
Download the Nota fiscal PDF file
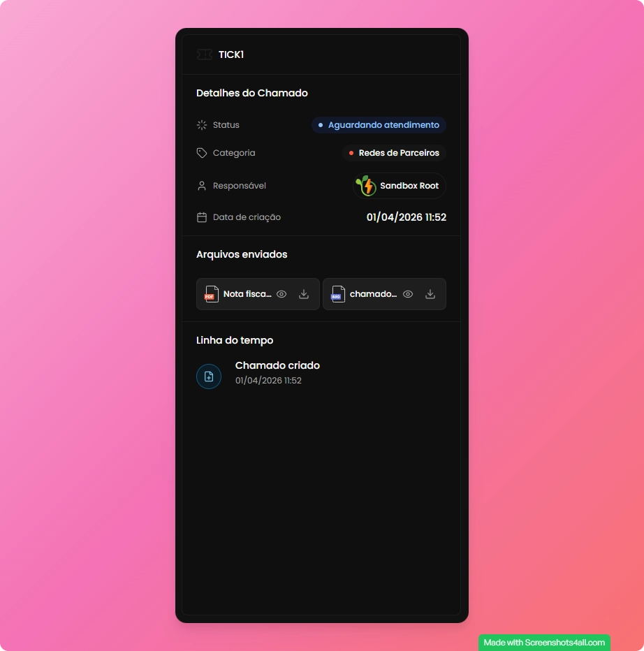pyautogui.click(x=304, y=294)
